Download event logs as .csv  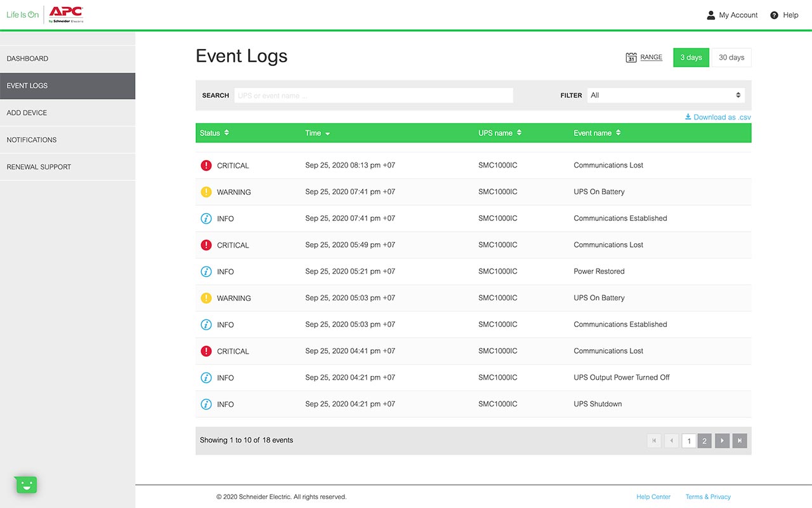718,117
